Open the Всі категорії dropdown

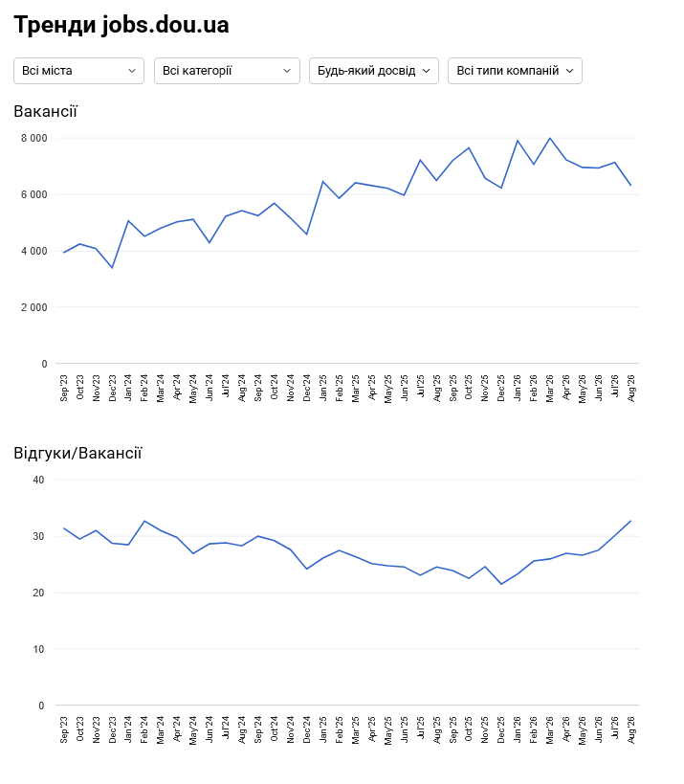click(x=227, y=71)
